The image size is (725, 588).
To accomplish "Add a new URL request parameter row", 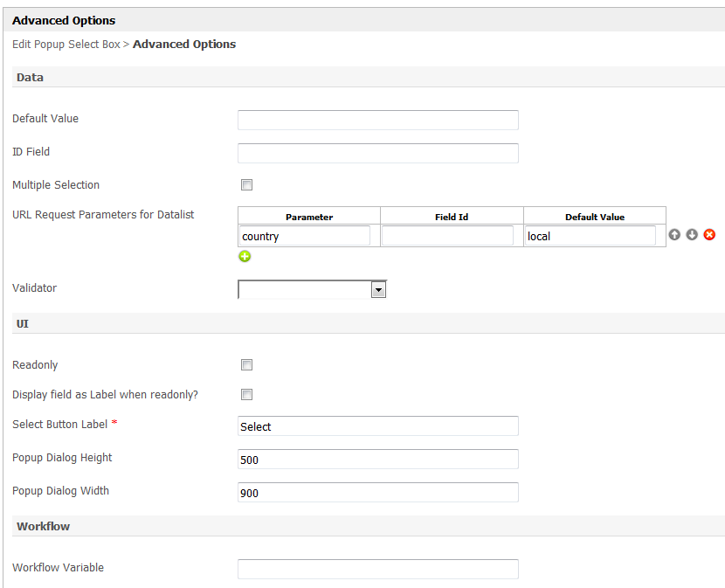I will coord(245,256).
